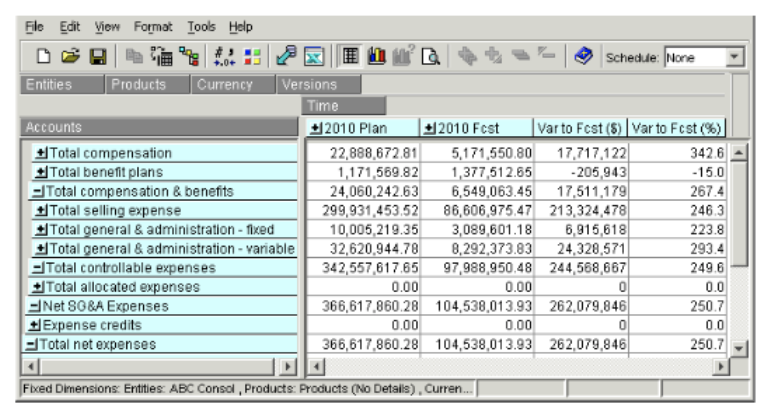
Task: Open the Schedule dropdown
Action: pyautogui.click(x=735, y=58)
